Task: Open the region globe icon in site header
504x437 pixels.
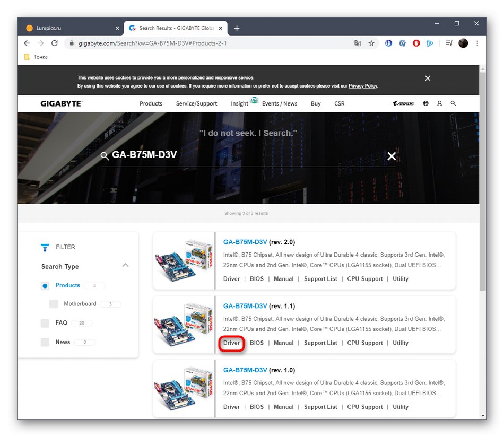Action: click(x=425, y=103)
